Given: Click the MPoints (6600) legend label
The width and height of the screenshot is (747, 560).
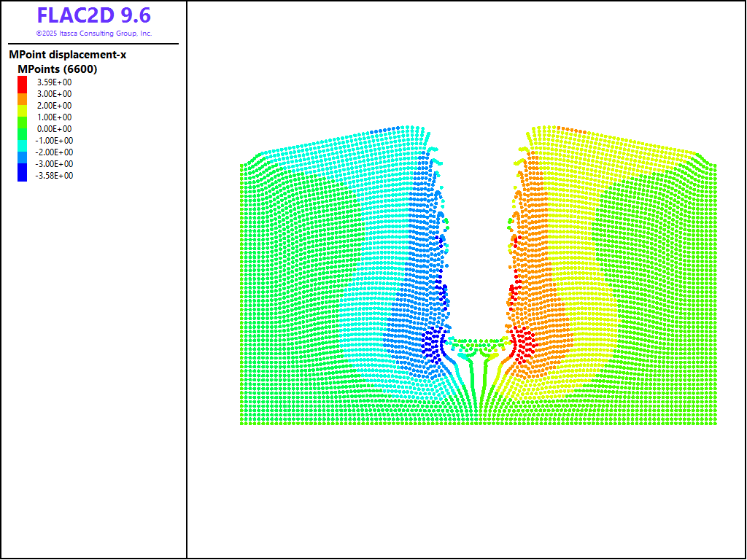Looking at the screenshot, I should point(58,69).
